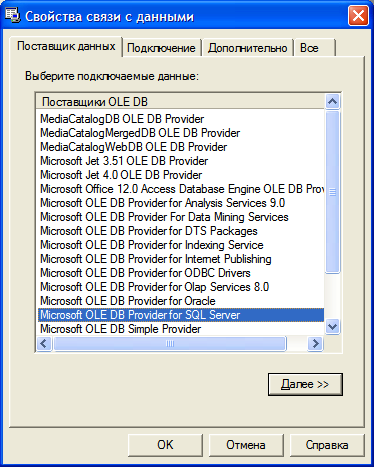Select Microsoft OLE DB Provider for ODBC Drivers
Image resolution: width=374 pixels, height=467 pixels.
(x=145, y=273)
